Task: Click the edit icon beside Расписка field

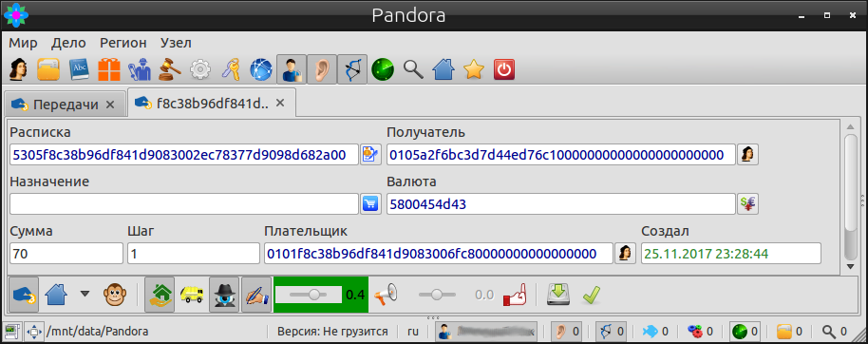Action: coord(369,155)
